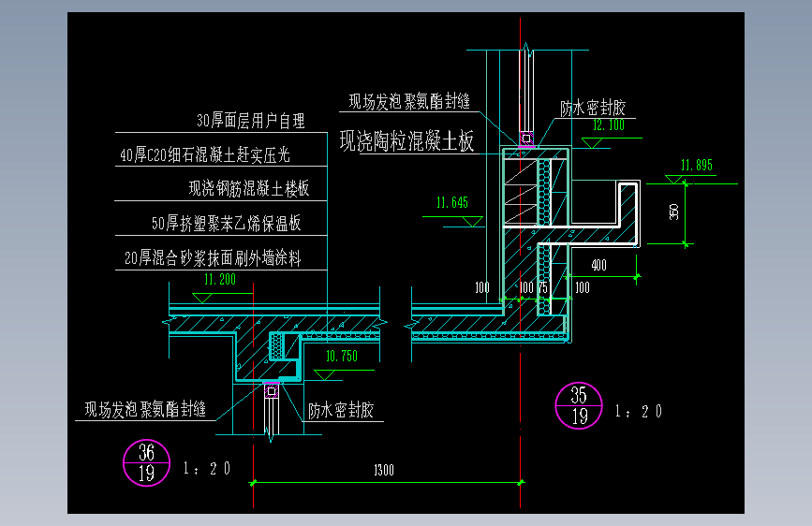Select magenta sealant square at lower window frame
Image resolution: width=812 pixels, height=526 pixels.
pos(272,391)
